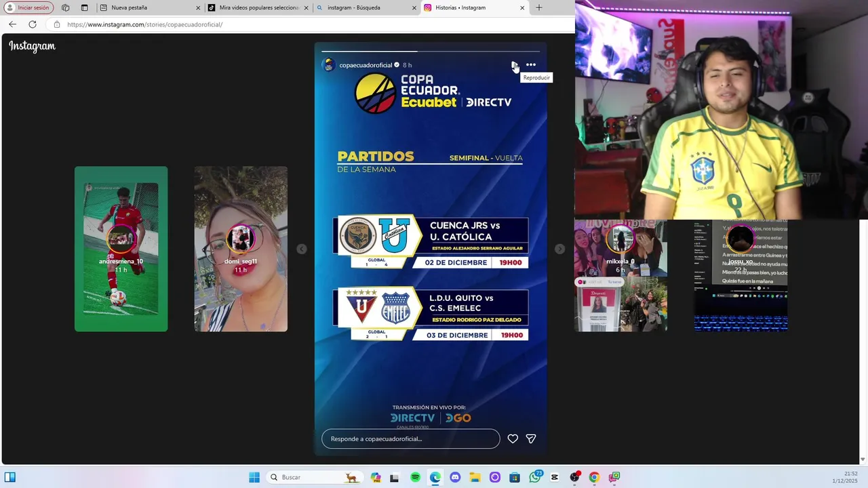Image resolution: width=868 pixels, height=488 pixels.
Task: Click the reply field for copaecuadoroficial
Action: pos(410,439)
